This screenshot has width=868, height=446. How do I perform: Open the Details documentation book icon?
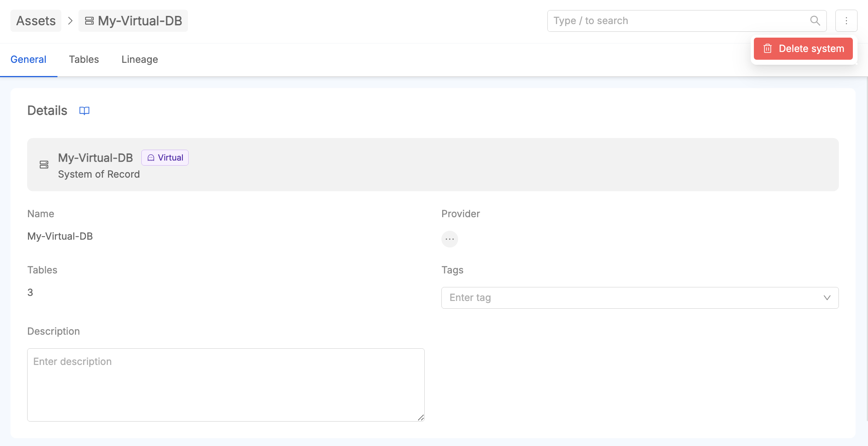click(x=84, y=111)
